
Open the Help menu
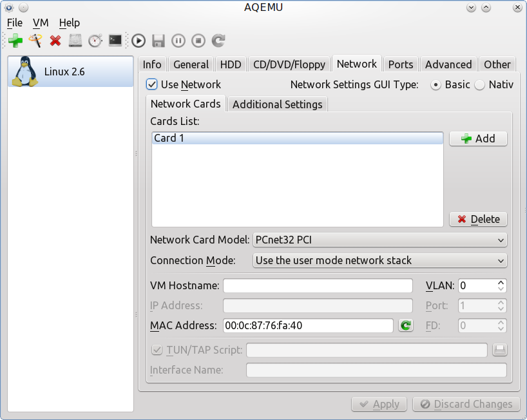click(x=70, y=23)
